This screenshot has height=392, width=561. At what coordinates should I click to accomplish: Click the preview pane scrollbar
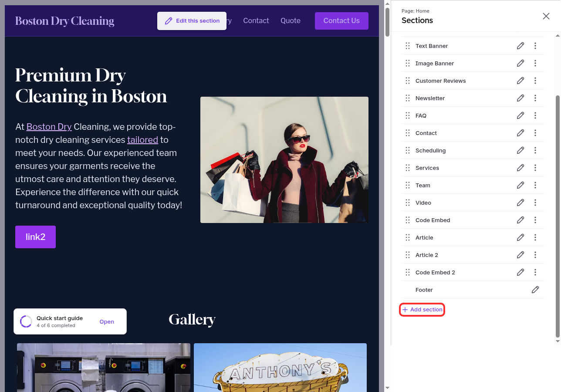pos(387,22)
